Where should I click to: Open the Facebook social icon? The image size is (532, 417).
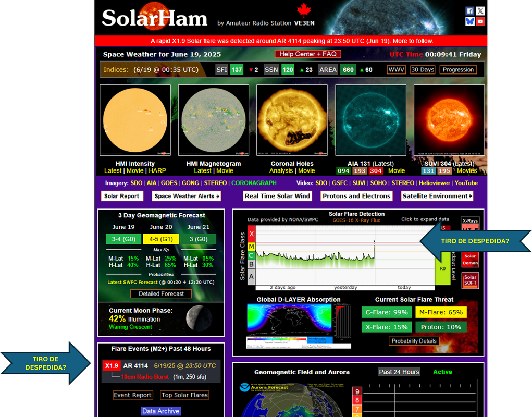point(469,11)
